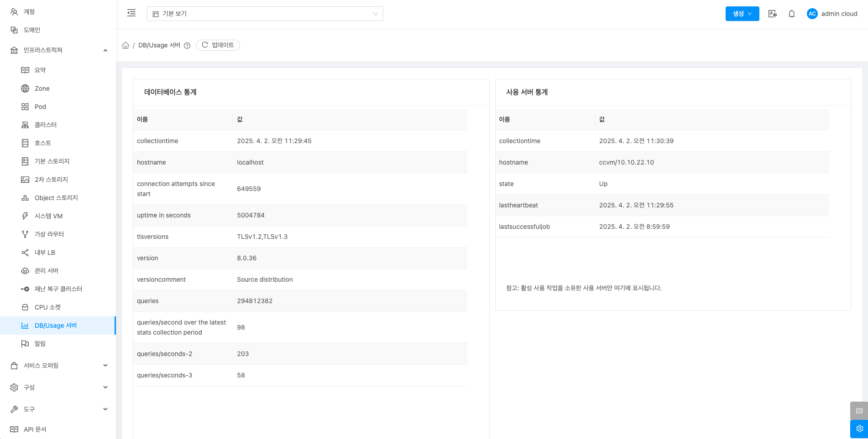Open the API 문서 link
The image size is (868, 439).
[x=35, y=429]
